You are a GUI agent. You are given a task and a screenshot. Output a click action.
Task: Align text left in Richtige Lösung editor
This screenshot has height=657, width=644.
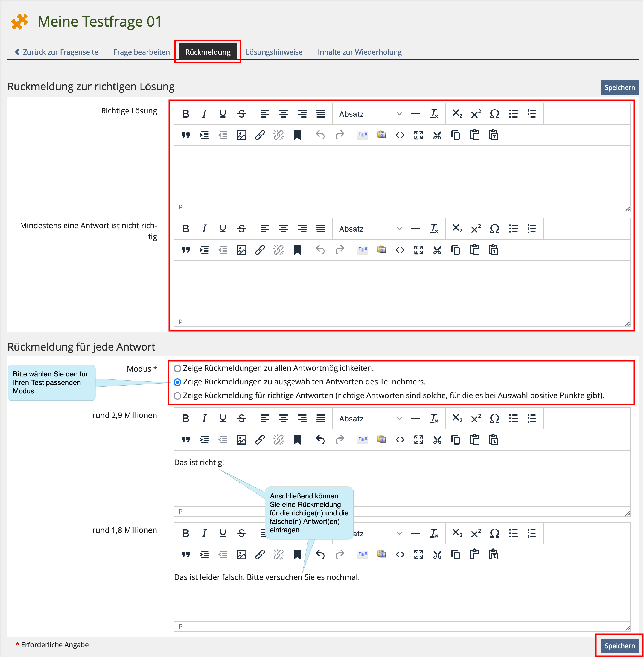point(265,114)
